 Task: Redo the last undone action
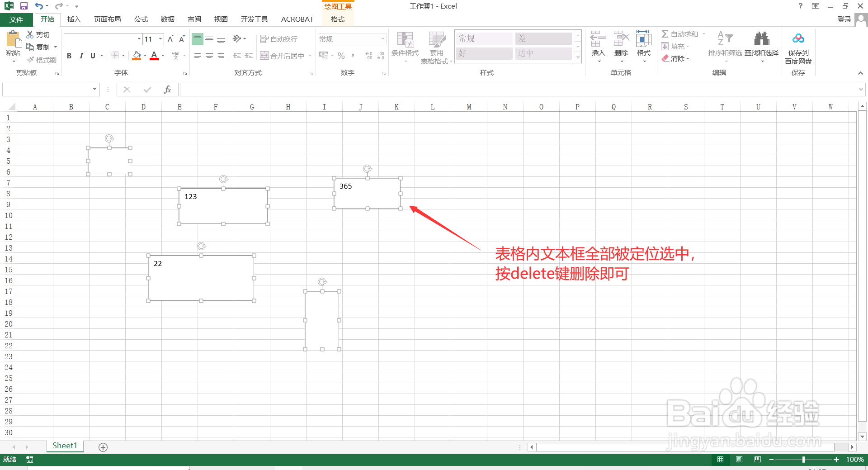coord(59,6)
